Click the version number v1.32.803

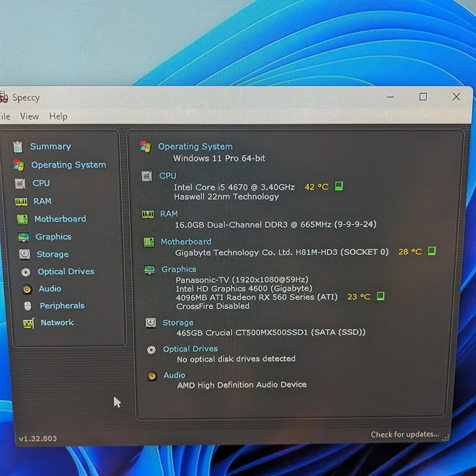pyautogui.click(x=38, y=438)
